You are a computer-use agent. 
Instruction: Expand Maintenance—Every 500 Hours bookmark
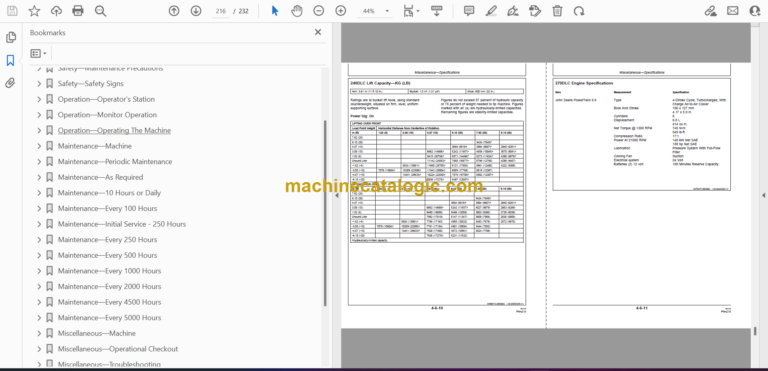click(x=39, y=255)
